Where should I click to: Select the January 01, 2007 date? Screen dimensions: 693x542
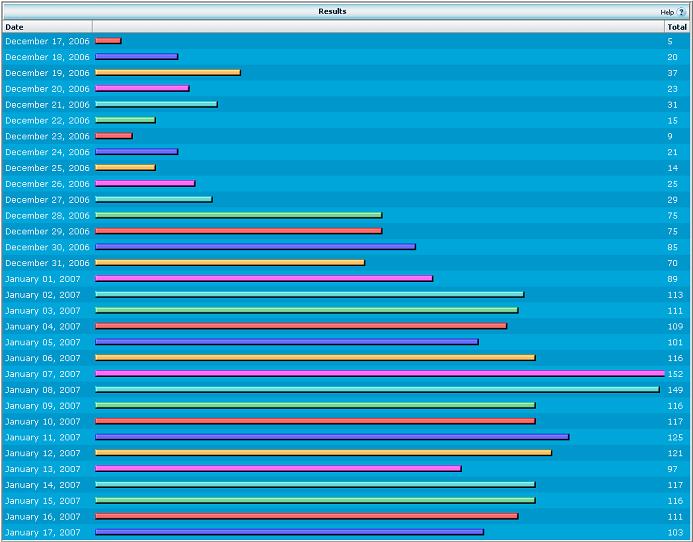point(43,279)
